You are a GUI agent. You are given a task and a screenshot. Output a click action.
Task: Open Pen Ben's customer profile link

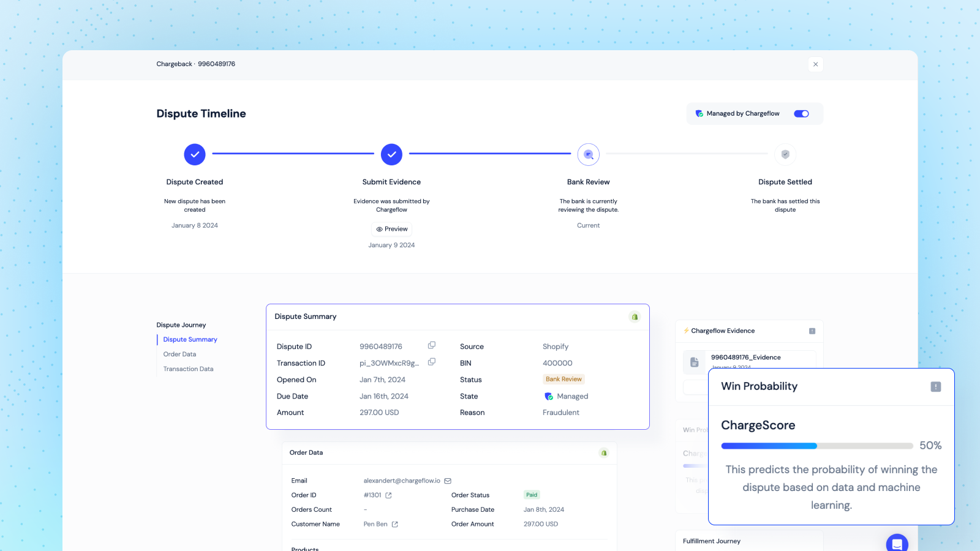[x=396, y=524]
